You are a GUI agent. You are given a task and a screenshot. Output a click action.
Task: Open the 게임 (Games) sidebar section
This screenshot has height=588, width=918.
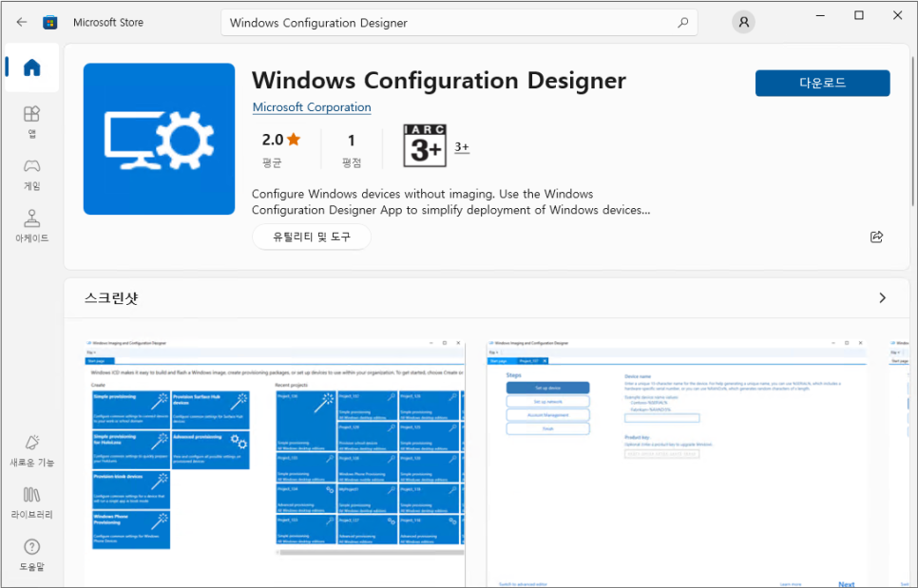coord(31,175)
